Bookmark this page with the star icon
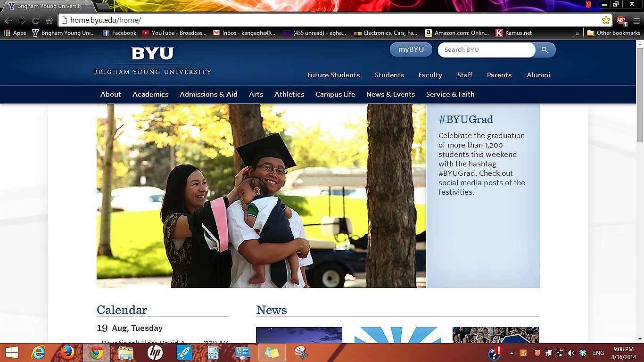 pos(606,20)
